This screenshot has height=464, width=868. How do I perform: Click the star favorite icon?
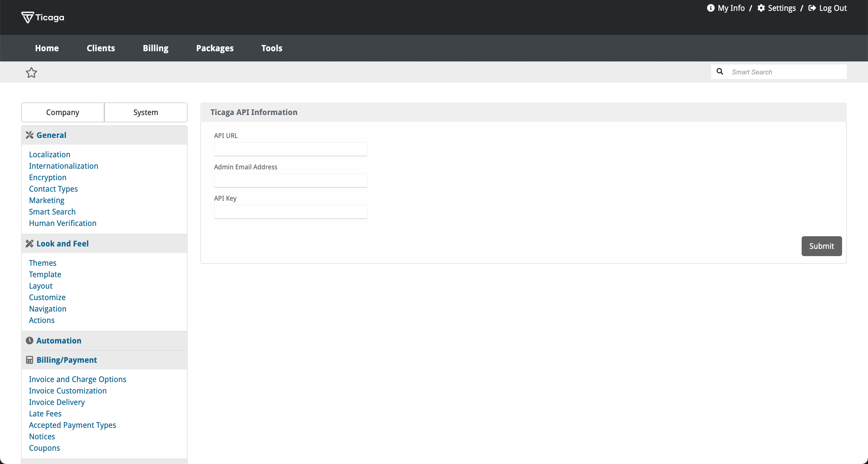[x=31, y=72]
